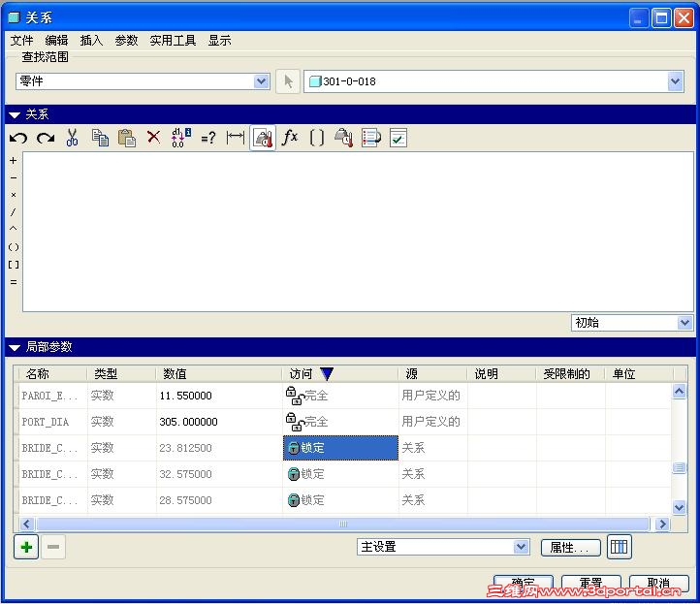Sort by the 访问 column arrow
700x604 pixels.
point(328,373)
